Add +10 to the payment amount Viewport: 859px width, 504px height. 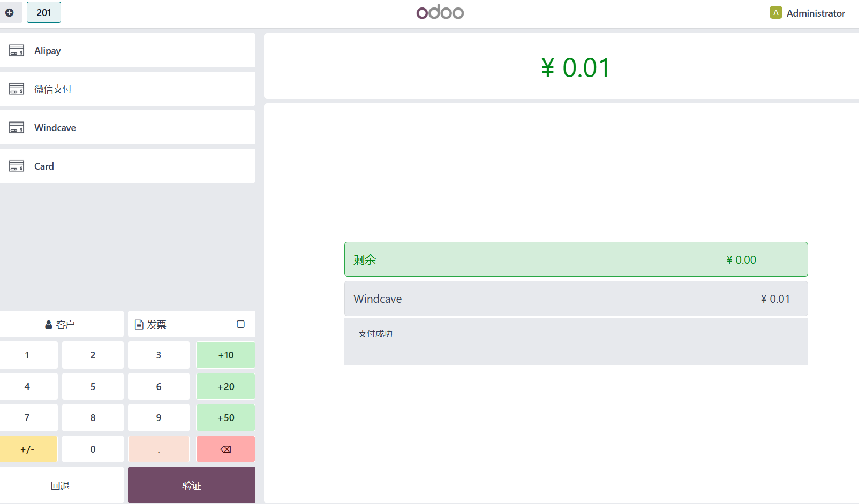pos(226,355)
